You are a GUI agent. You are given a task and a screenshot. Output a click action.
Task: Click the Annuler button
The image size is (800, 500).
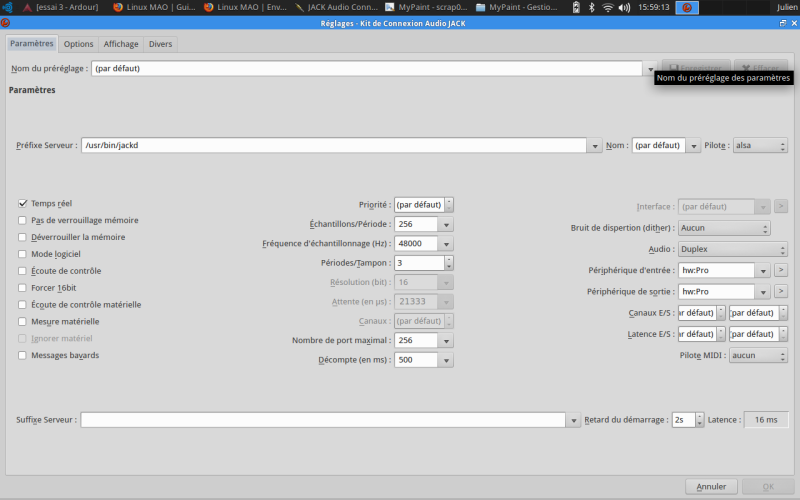[x=711, y=486]
